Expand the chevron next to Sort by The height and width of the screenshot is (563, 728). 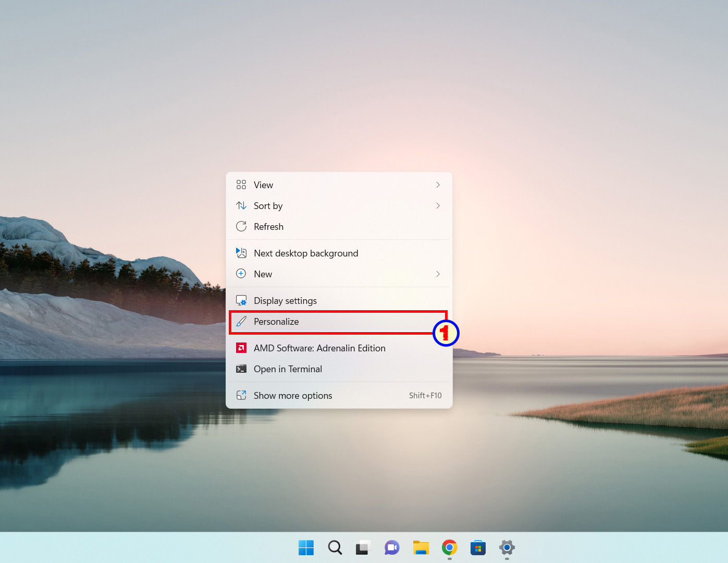click(x=438, y=206)
